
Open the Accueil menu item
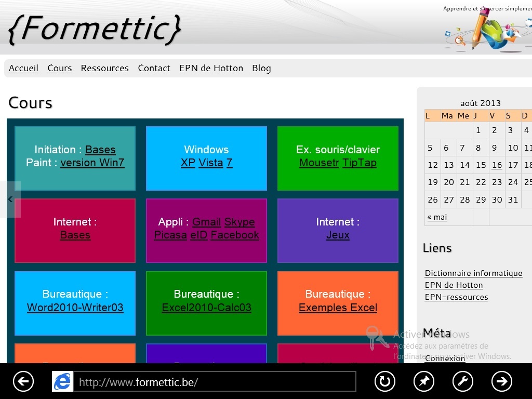pos(23,68)
